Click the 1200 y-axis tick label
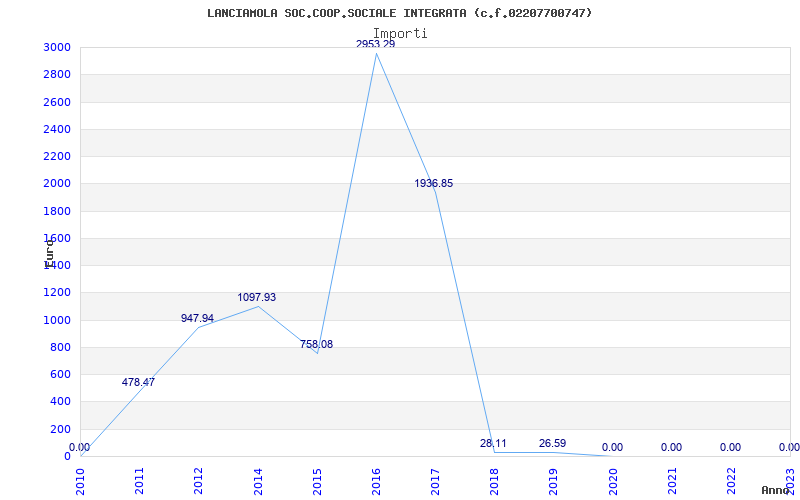 [57, 293]
